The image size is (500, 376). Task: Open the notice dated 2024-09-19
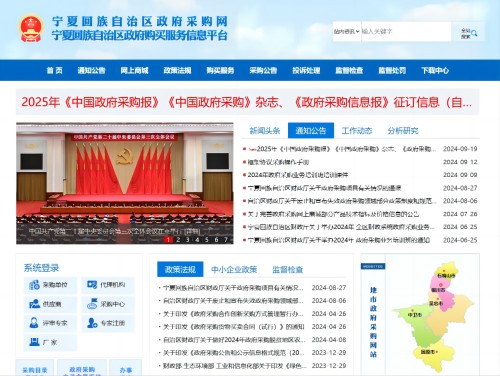(x=342, y=149)
